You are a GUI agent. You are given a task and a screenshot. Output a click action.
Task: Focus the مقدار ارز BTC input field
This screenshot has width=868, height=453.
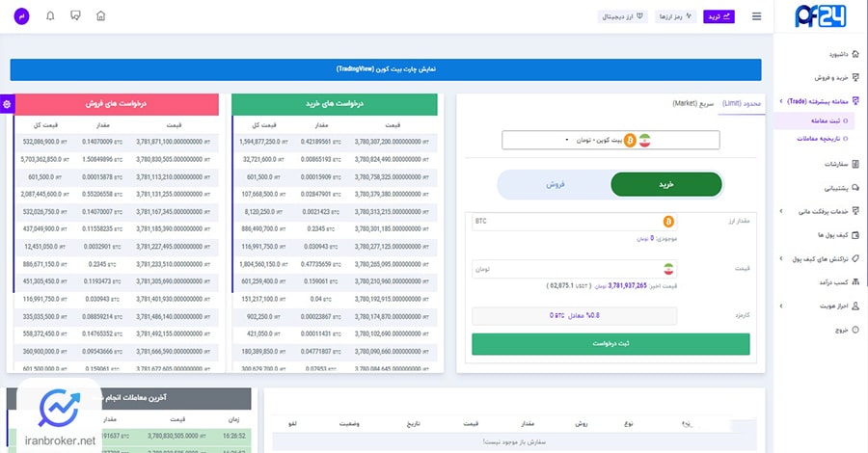pyautogui.click(x=574, y=222)
